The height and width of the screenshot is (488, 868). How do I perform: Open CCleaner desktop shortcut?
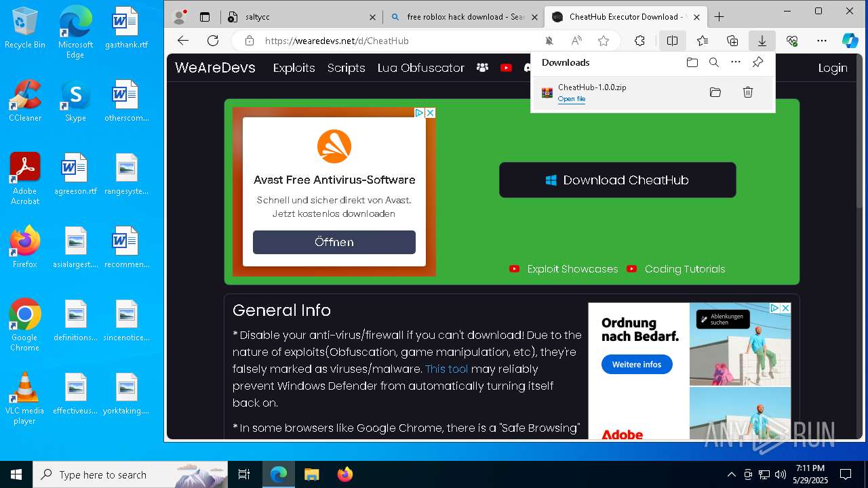click(x=25, y=102)
